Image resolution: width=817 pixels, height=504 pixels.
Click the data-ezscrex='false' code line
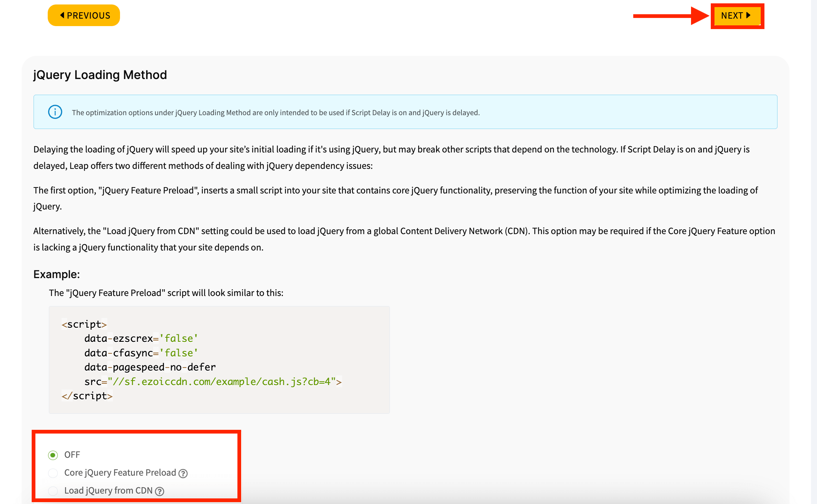click(x=141, y=338)
